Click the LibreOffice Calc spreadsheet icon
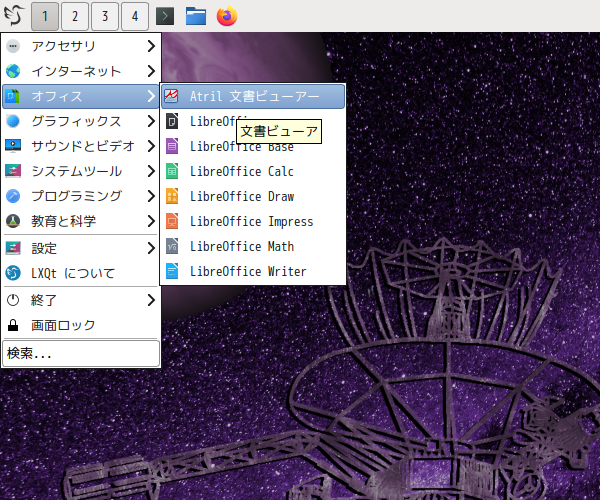 tap(172, 171)
